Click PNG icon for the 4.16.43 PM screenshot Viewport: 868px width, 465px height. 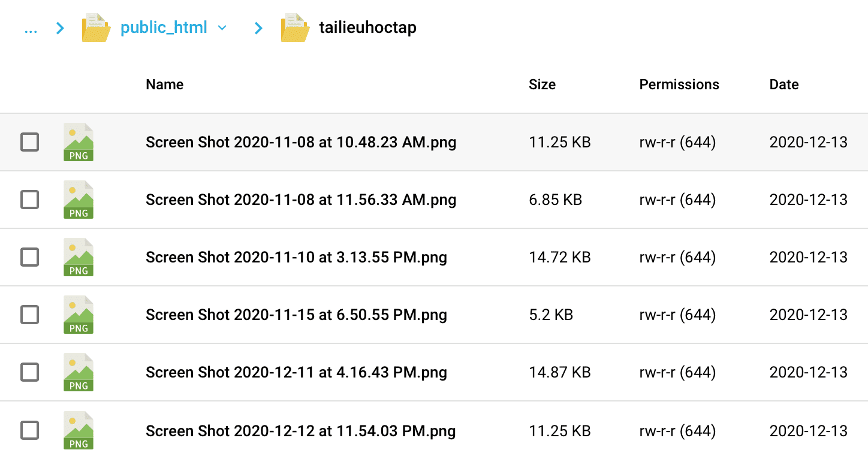tap(79, 373)
